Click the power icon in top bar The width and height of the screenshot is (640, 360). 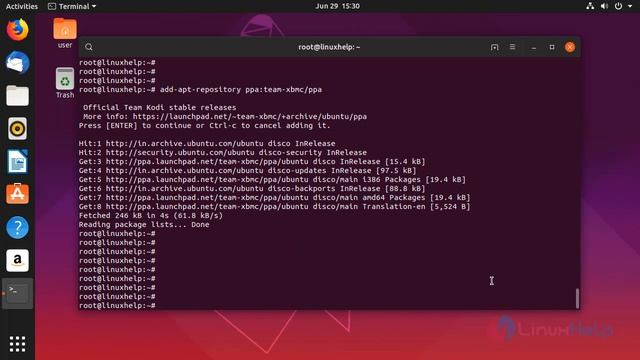[618, 6]
